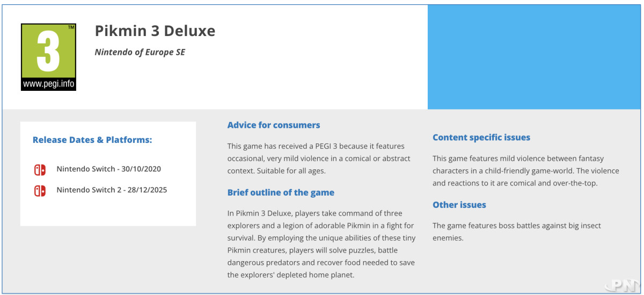644x295 pixels.
Task: Click the mild violence description paragraph
Action: coord(525,171)
